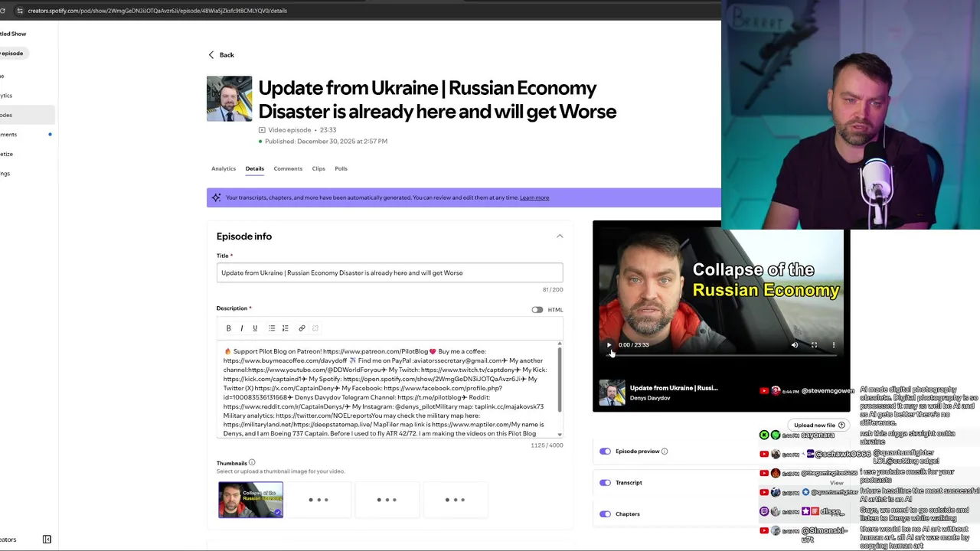The image size is (980, 551).
Task: Click the remove link icon
Action: (x=315, y=328)
